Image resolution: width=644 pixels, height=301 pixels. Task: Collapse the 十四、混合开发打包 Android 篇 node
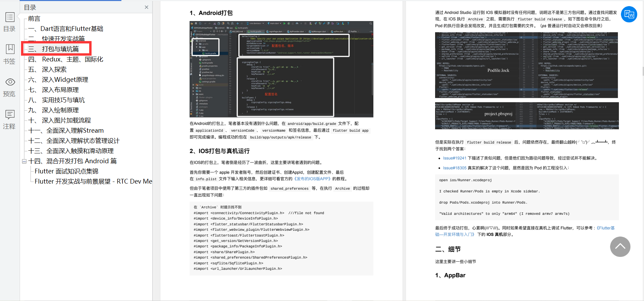click(x=24, y=161)
